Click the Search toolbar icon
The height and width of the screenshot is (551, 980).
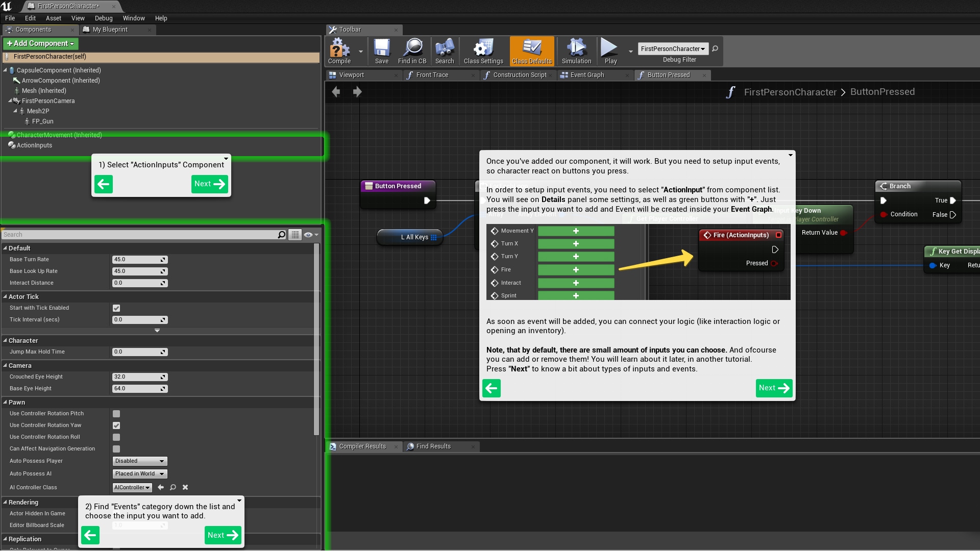[x=444, y=51]
